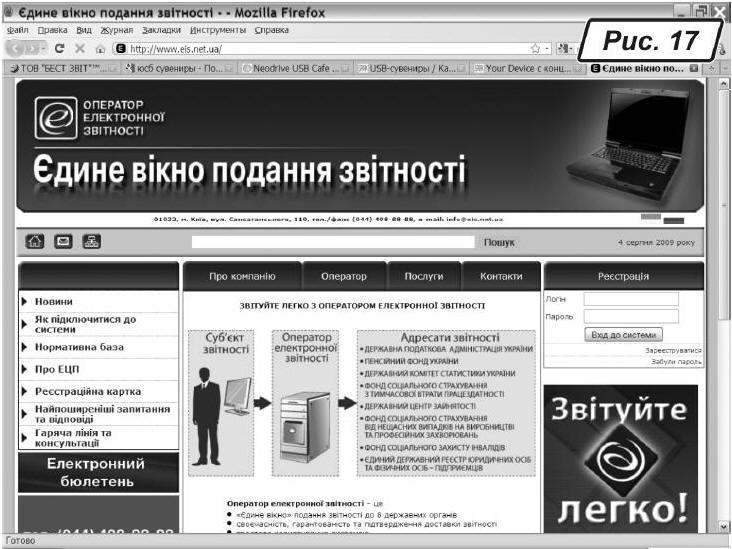Open the Журнал menu
The width and height of the screenshot is (732, 549).
116,30
